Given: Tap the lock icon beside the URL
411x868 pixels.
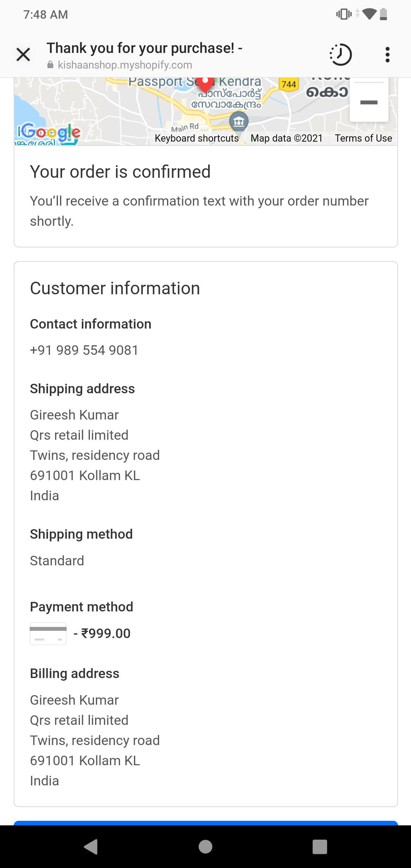Looking at the screenshot, I should (50, 65).
